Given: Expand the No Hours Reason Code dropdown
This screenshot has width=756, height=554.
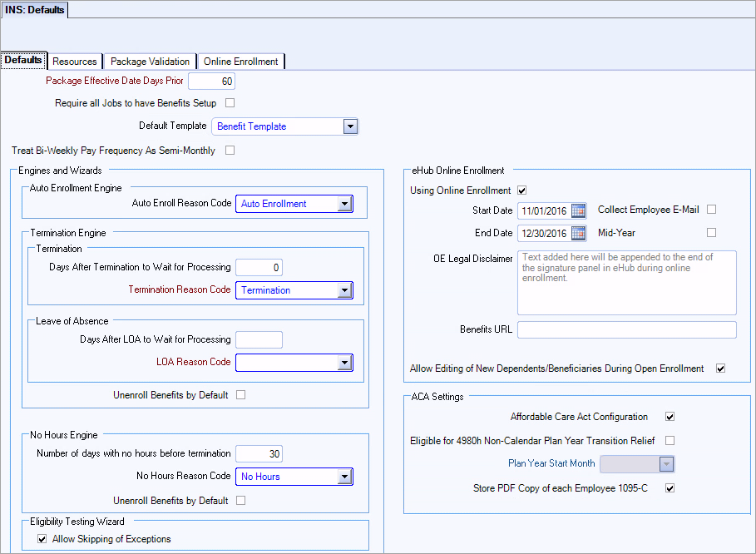Looking at the screenshot, I should [x=344, y=477].
